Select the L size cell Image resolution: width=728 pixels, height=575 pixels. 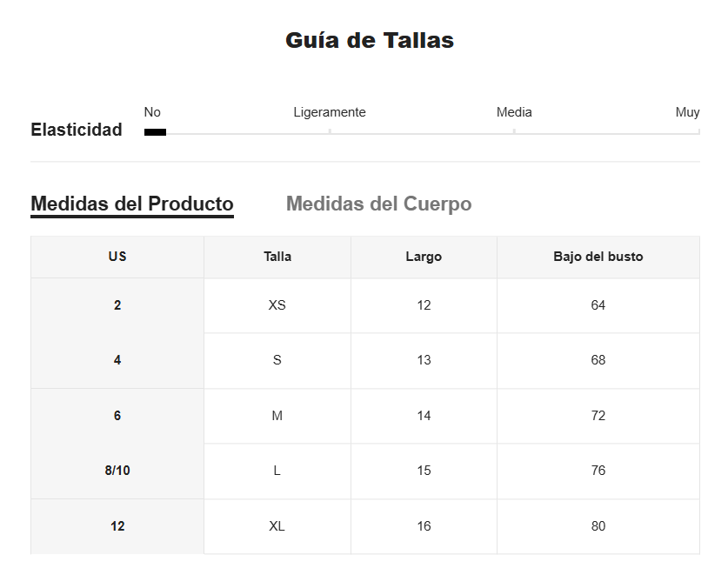coord(277,471)
